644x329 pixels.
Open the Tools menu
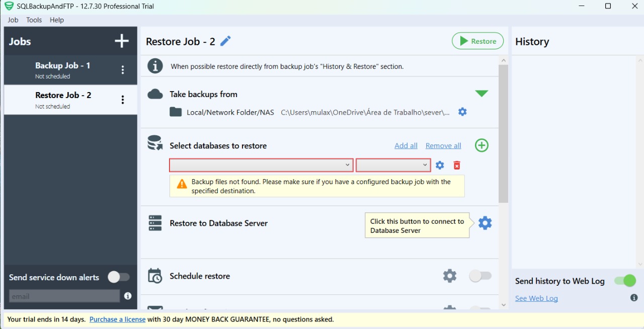pyautogui.click(x=34, y=20)
